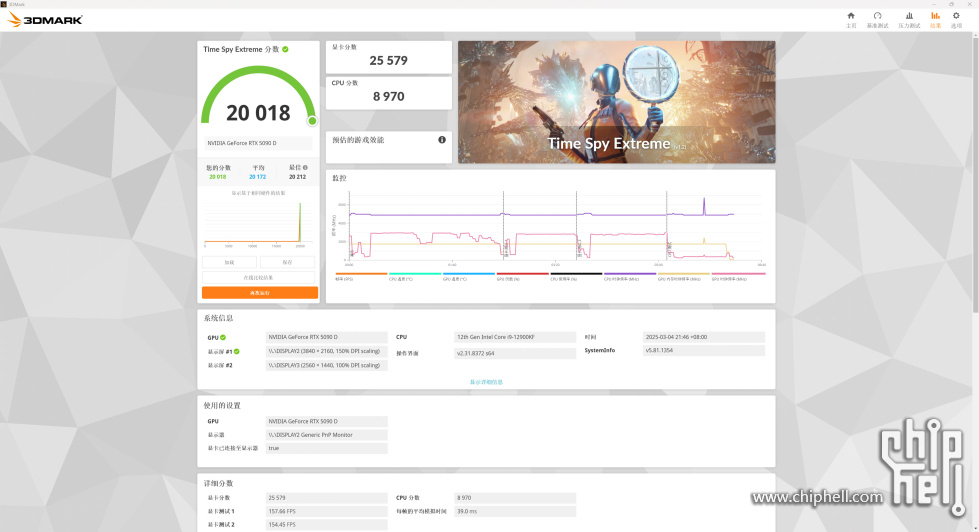Click the 3DMark logo in the header

click(x=45, y=19)
